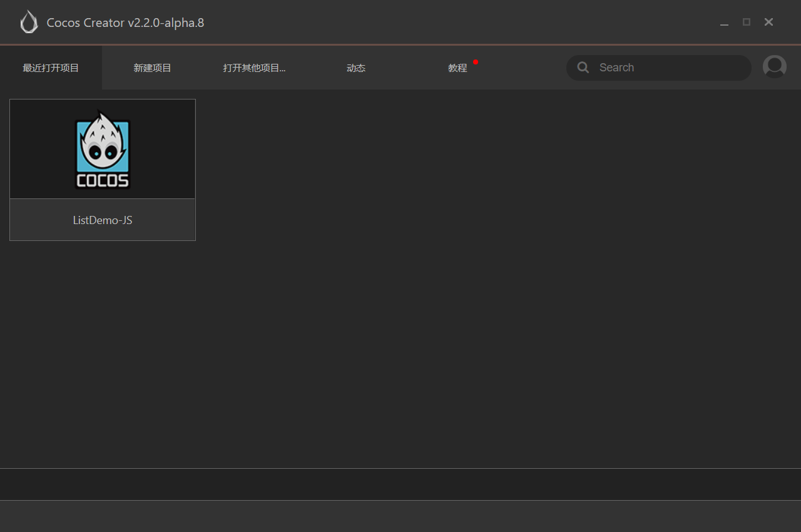Click the ListDemo-JS project name label
The width and height of the screenshot is (801, 532).
pyautogui.click(x=103, y=220)
